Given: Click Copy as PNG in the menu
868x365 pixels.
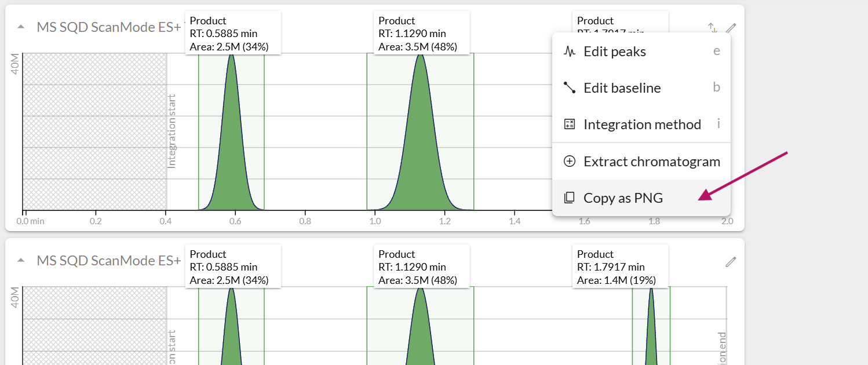Looking at the screenshot, I should 641,198.
